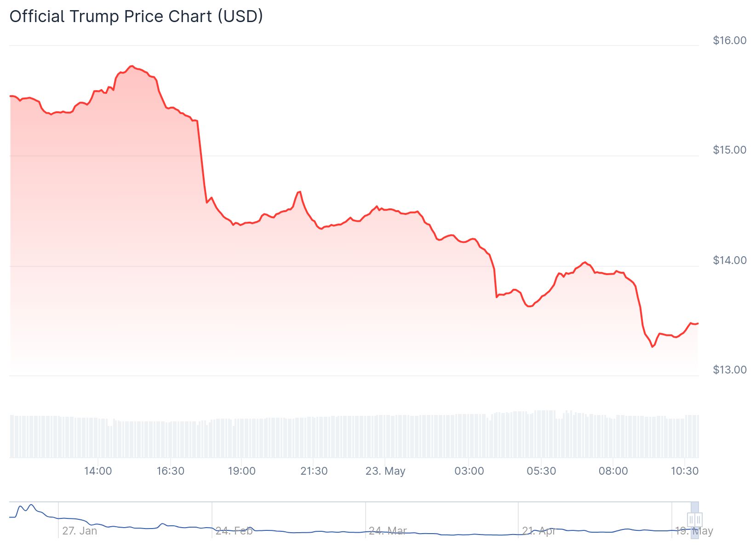Click the Official Trump Price Chart title

(136, 16)
